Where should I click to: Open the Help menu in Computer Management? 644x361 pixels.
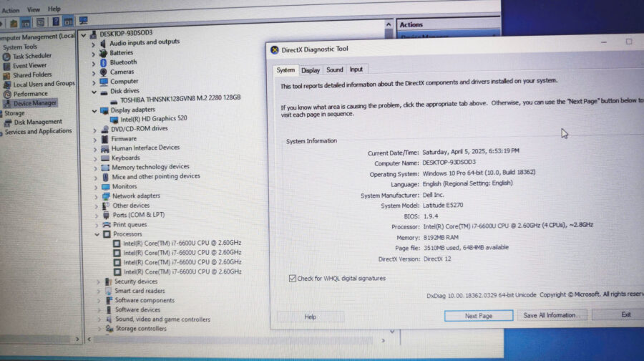pos(54,9)
